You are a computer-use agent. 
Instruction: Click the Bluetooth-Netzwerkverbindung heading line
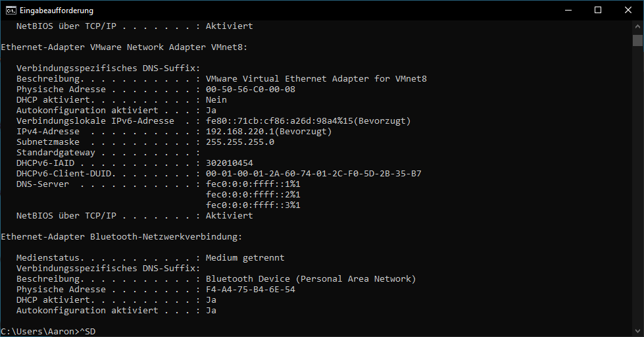[x=122, y=237]
